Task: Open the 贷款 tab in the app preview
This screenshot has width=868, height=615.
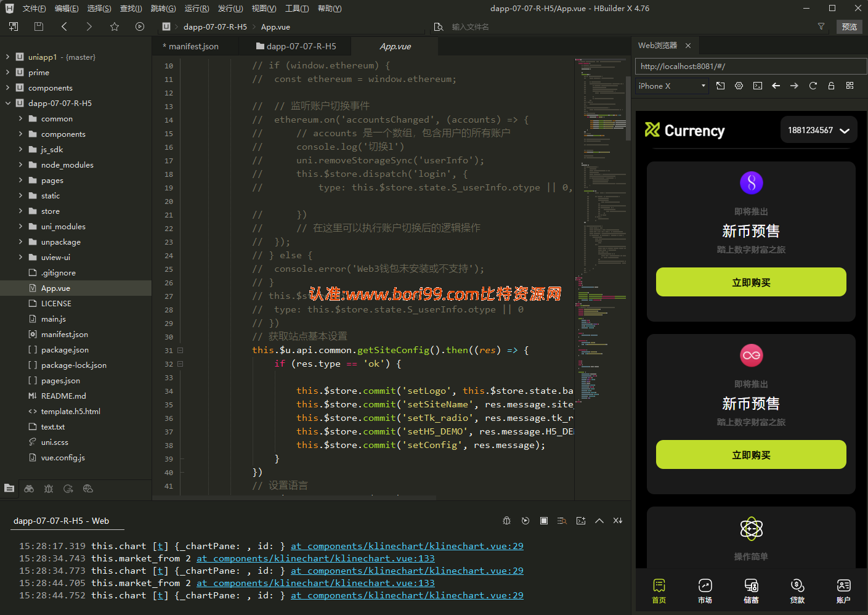Action: (797, 591)
